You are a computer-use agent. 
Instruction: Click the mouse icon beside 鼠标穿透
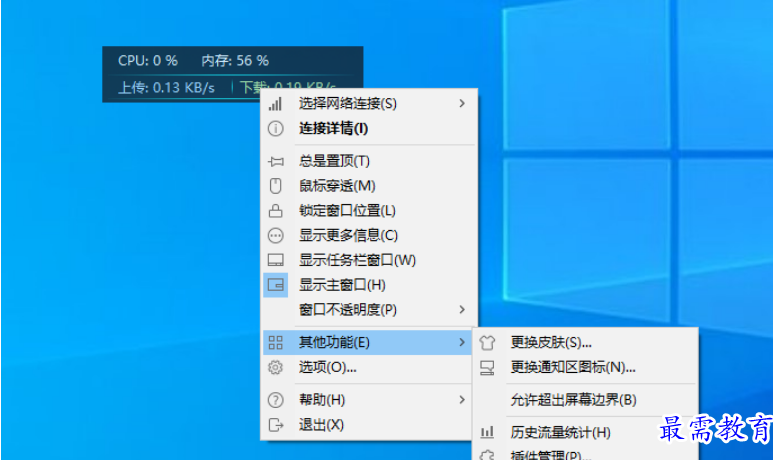point(275,186)
